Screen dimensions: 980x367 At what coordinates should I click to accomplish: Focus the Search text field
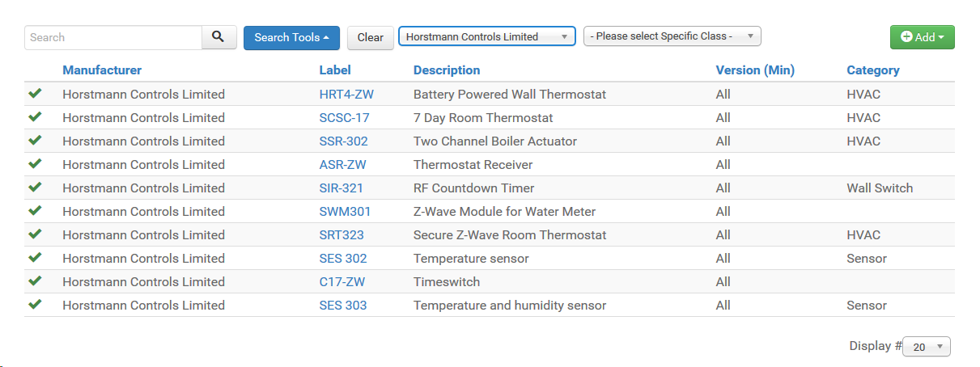tap(113, 37)
